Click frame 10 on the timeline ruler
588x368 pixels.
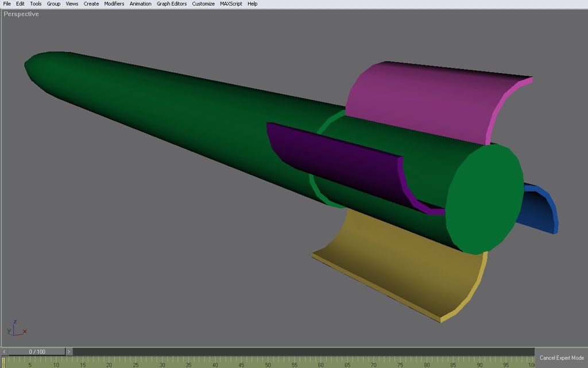point(56,365)
